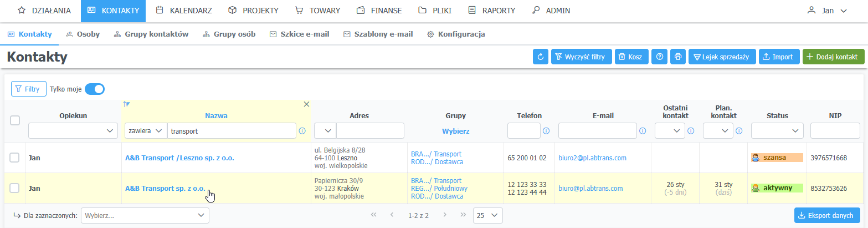Open A&B Transport sp. z o.o. contact link

click(165, 188)
